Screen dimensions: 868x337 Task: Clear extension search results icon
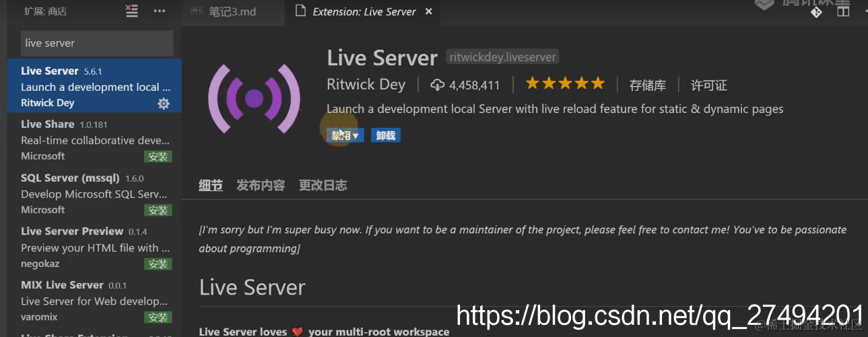(x=131, y=11)
